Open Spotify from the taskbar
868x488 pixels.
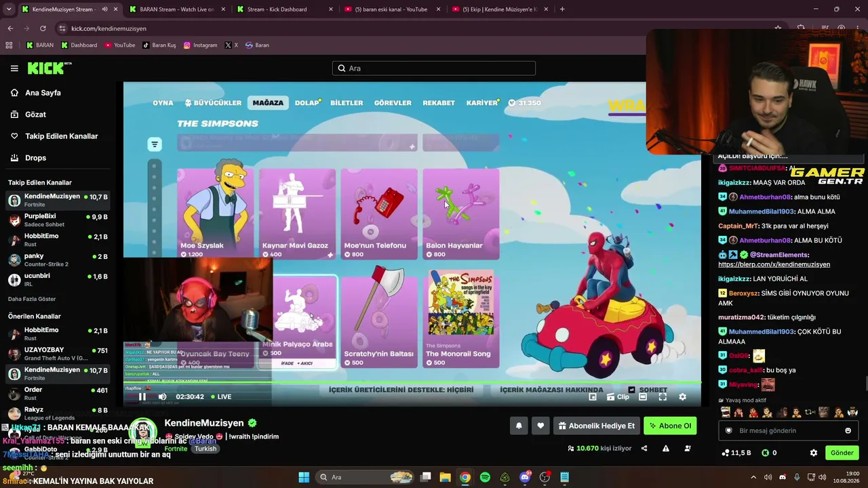pyautogui.click(x=485, y=477)
